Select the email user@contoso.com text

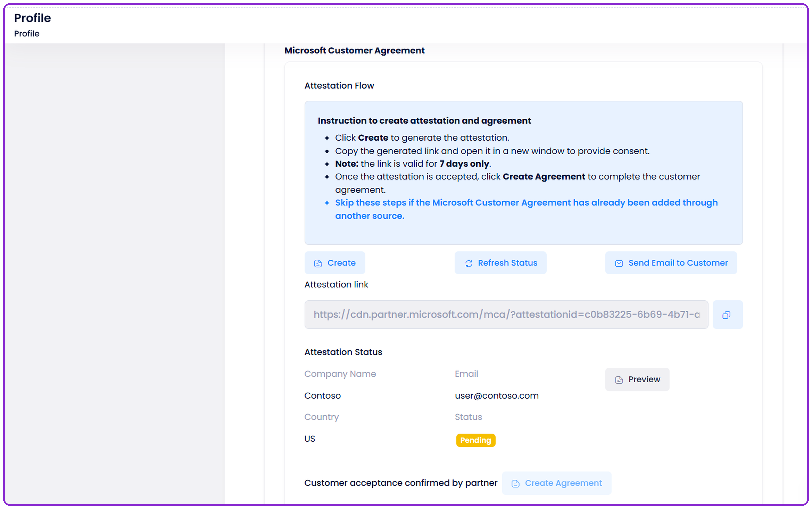pyautogui.click(x=497, y=395)
